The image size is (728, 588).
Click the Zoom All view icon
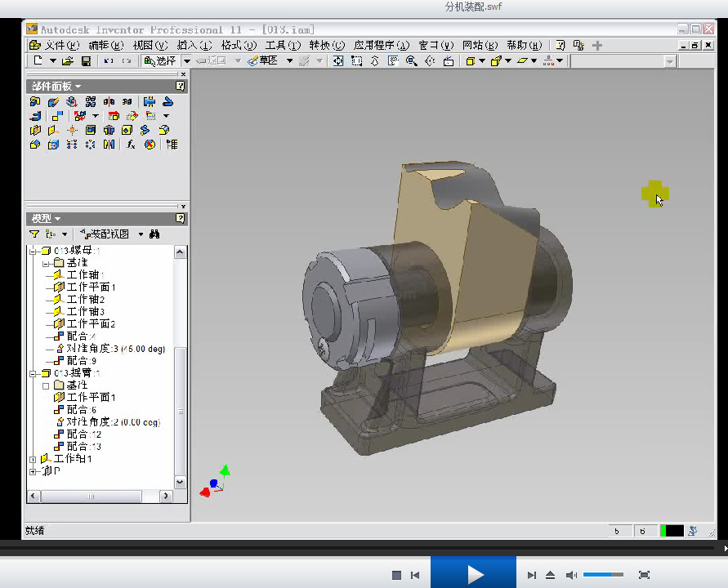pyautogui.click(x=339, y=61)
